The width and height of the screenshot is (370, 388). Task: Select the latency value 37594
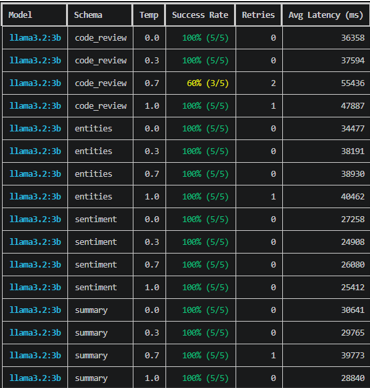(353, 60)
